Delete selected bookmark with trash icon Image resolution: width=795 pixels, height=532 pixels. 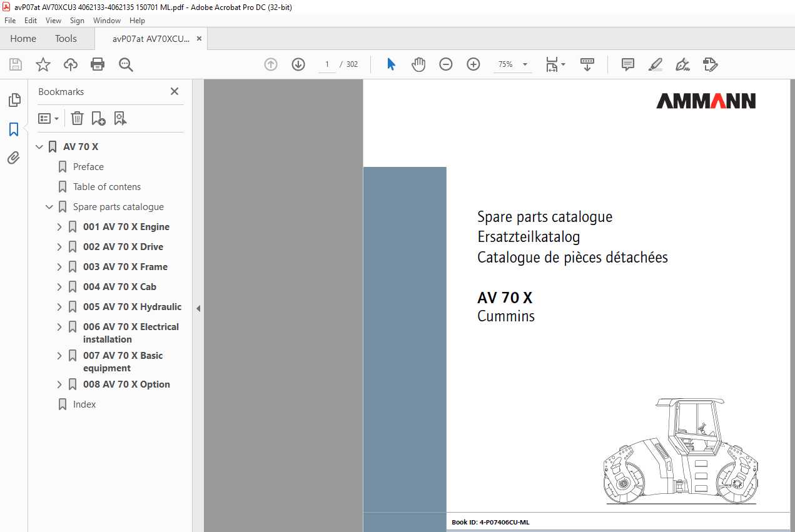tap(77, 118)
